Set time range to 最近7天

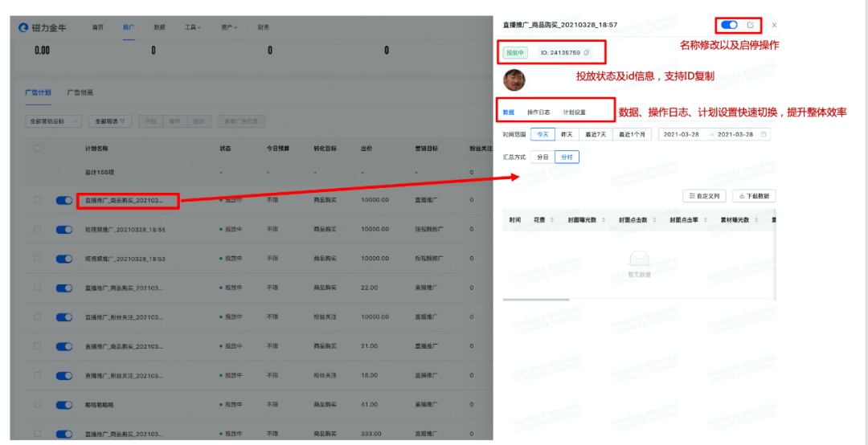click(x=596, y=134)
